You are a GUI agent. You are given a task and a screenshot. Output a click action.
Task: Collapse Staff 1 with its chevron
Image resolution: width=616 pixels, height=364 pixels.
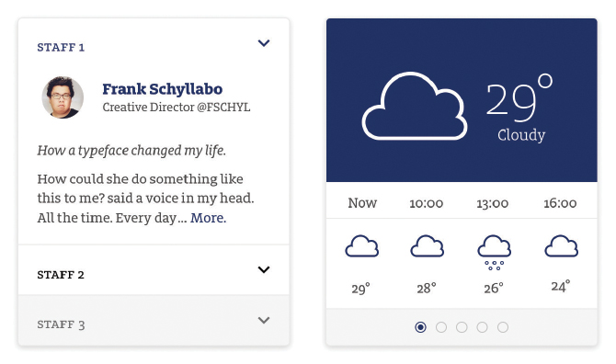pyautogui.click(x=264, y=43)
